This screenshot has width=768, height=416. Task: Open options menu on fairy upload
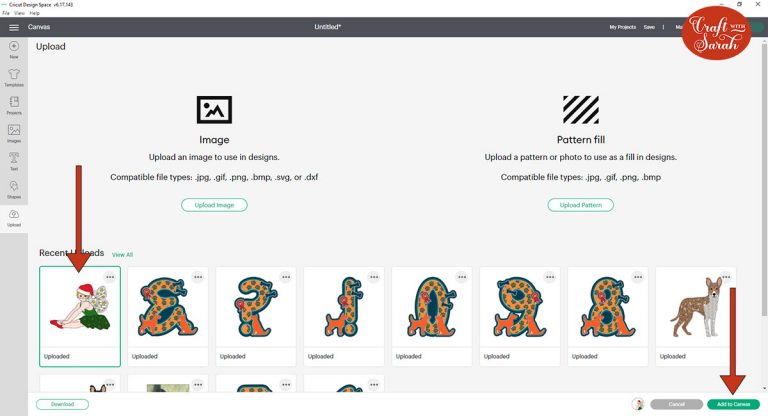tap(110, 277)
